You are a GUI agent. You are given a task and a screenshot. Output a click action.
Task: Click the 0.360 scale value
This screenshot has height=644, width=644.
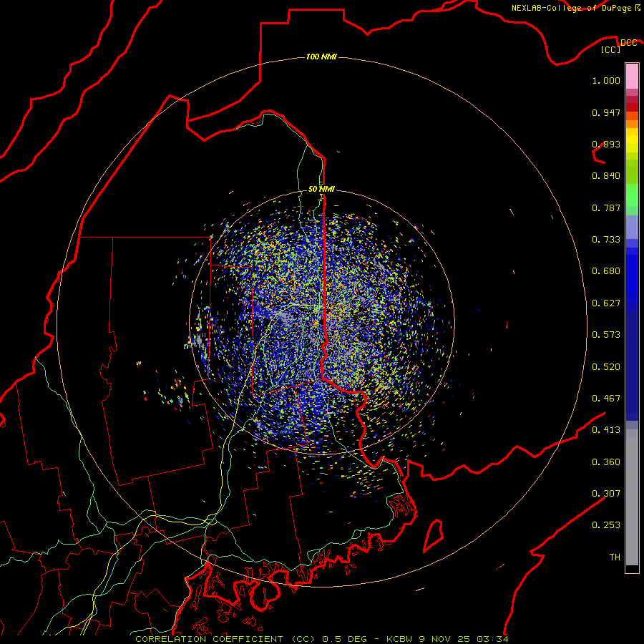(x=606, y=462)
